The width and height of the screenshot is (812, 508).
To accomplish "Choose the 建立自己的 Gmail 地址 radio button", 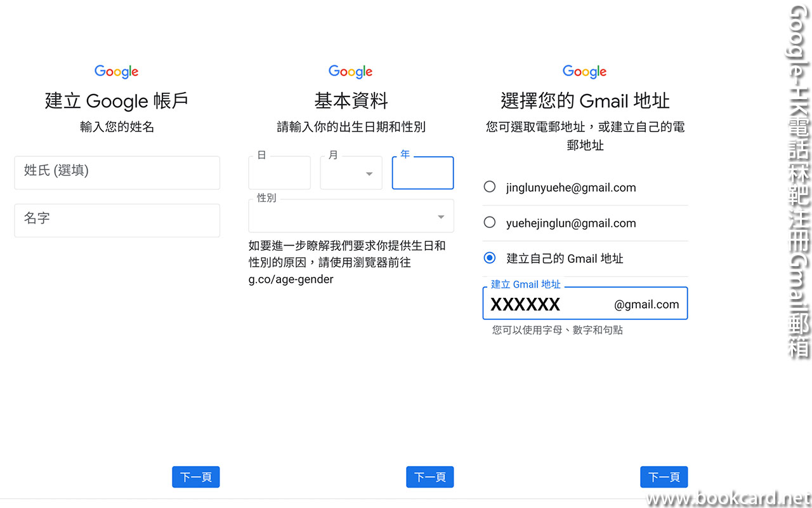I will (x=490, y=258).
